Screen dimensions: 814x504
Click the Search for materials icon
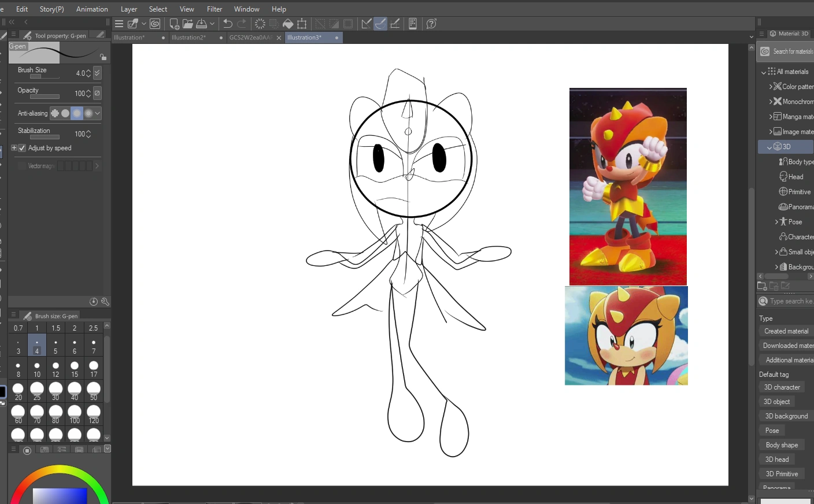click(x=765, y=51)
